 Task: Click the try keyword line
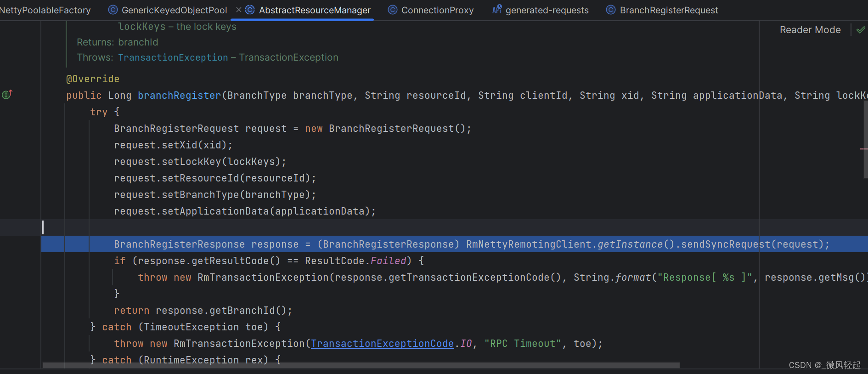[x=99, y=112]
